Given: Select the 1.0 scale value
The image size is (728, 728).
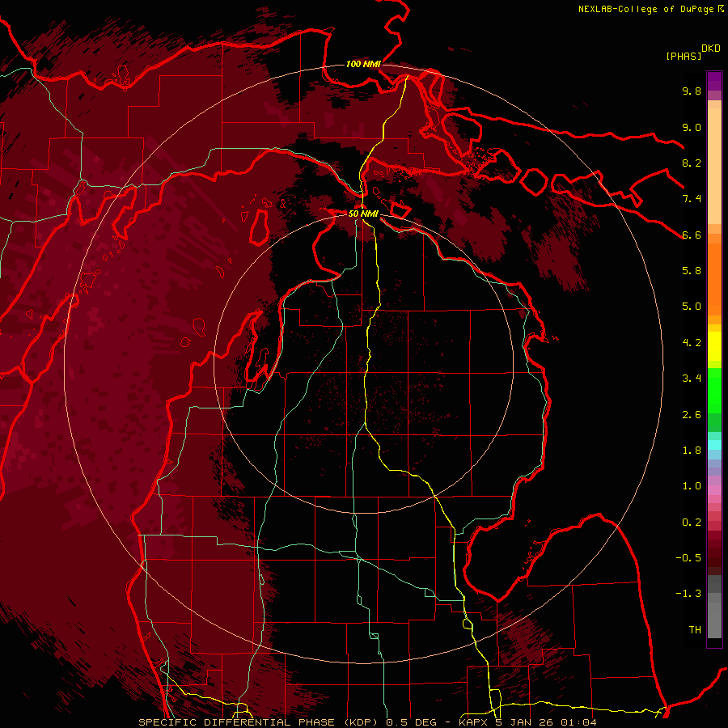Looking at the screenshot, I should point(692,486).
